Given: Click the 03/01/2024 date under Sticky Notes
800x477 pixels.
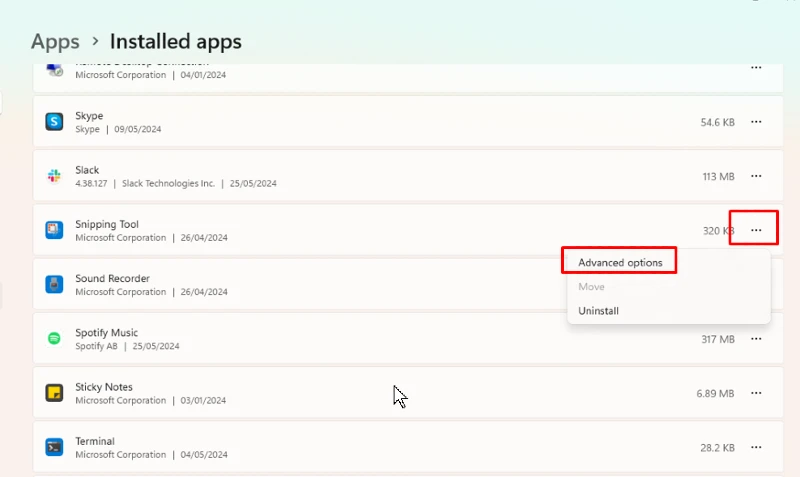Looking at the screenshot, I should click(x=203, y=400).
